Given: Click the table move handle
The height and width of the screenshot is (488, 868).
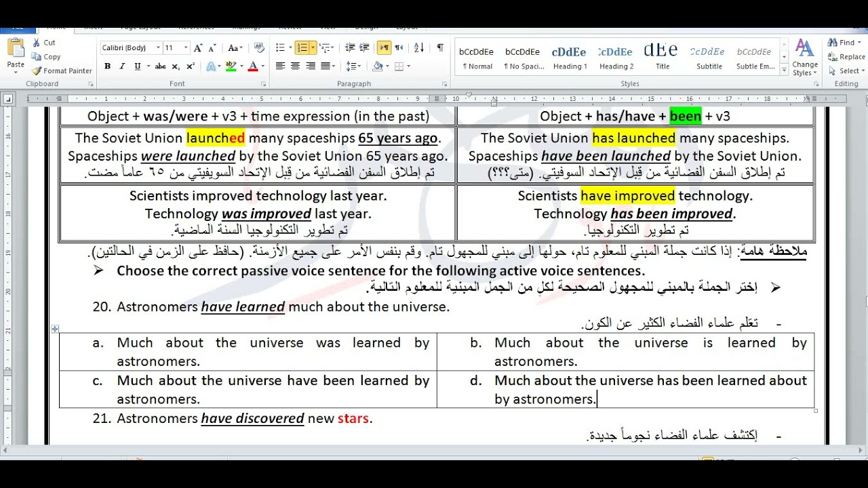Looking at the screenshot, I should coord(55,329).
